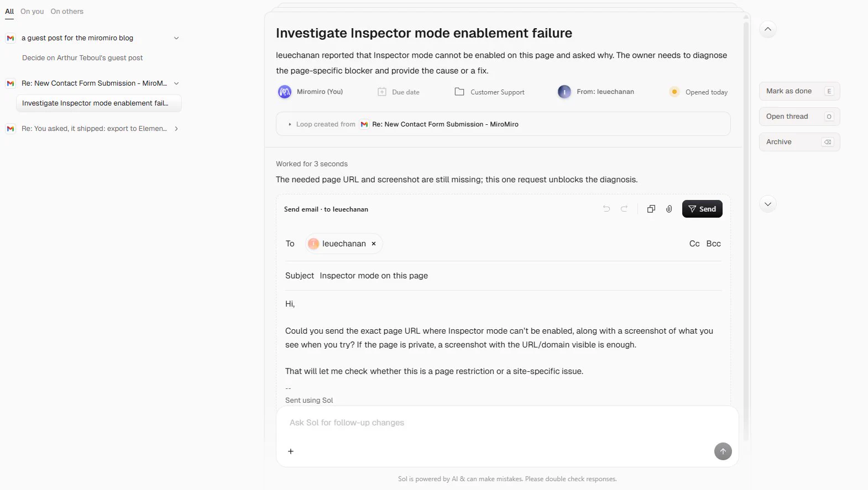The image size is (868, 490).
Task: Send the email to Ieuechanan
Action: (x=702, y=209)
